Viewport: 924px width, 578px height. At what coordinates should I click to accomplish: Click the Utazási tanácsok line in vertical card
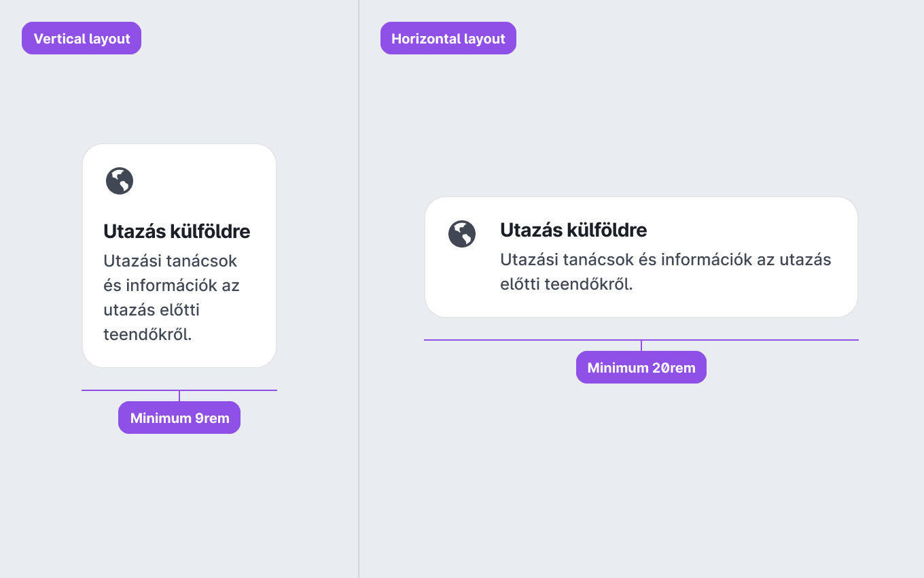[x=170, y=260]
